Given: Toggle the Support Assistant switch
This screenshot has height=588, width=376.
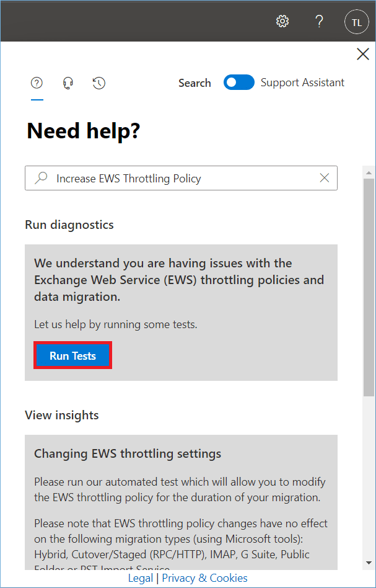Looking at the screenshot, I should tap(239, 82).
